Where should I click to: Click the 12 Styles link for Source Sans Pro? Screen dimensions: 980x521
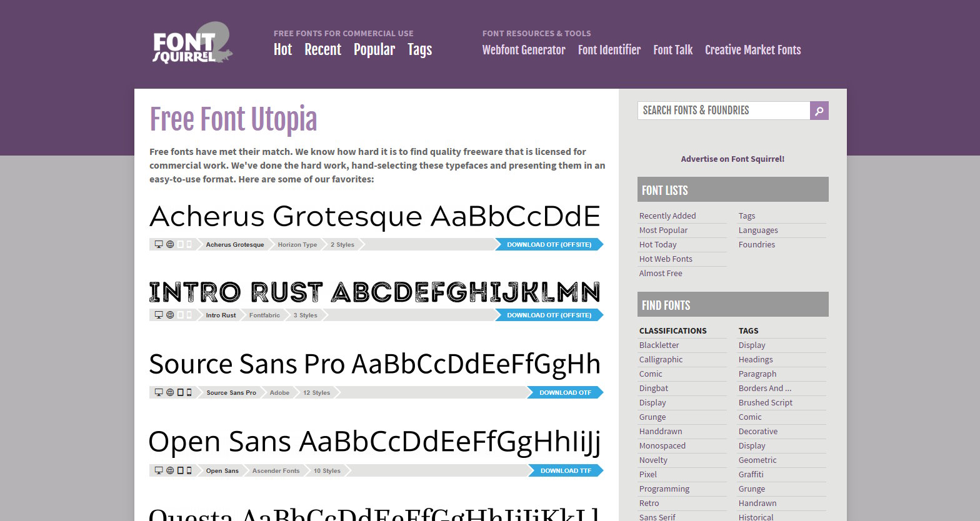pyautogui.click(x=316, y=392)
